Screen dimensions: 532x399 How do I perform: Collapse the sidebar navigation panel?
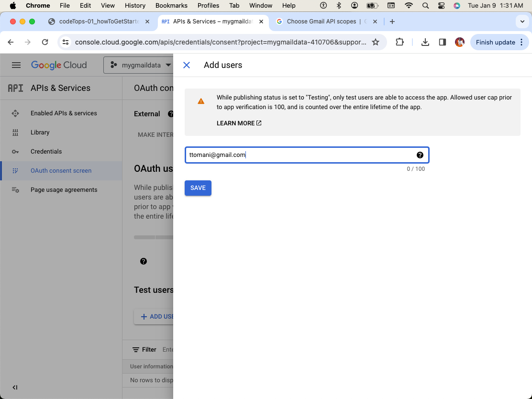point(15,387)
